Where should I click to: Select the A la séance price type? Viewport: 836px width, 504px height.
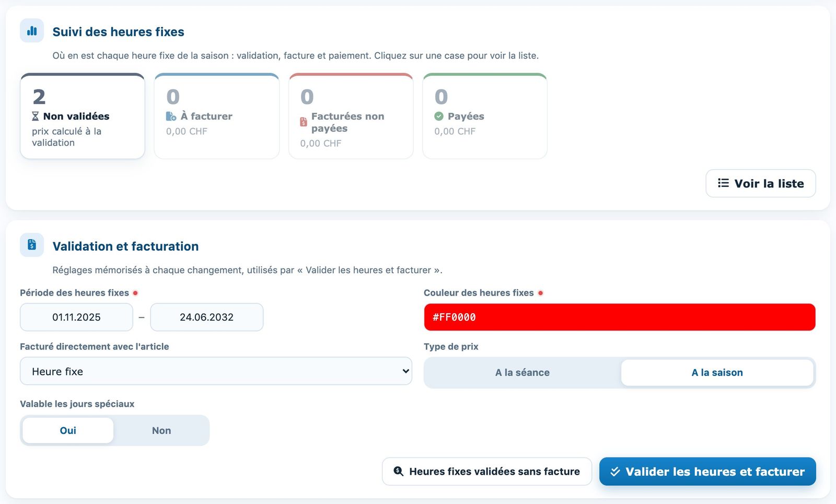click(x=522, y=372)
